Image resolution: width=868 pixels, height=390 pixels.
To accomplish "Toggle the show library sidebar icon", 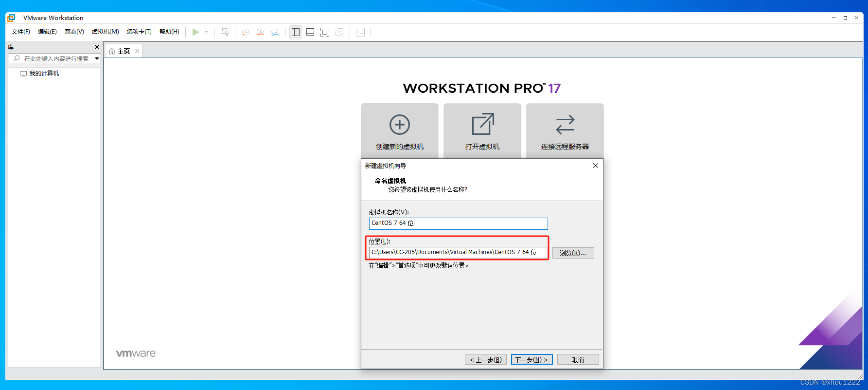I will 296,32.
